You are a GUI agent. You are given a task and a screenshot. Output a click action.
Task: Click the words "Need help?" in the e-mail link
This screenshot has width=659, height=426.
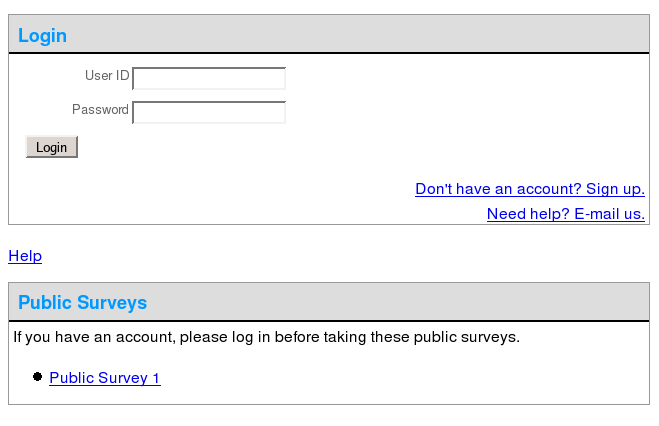[528, 214]
